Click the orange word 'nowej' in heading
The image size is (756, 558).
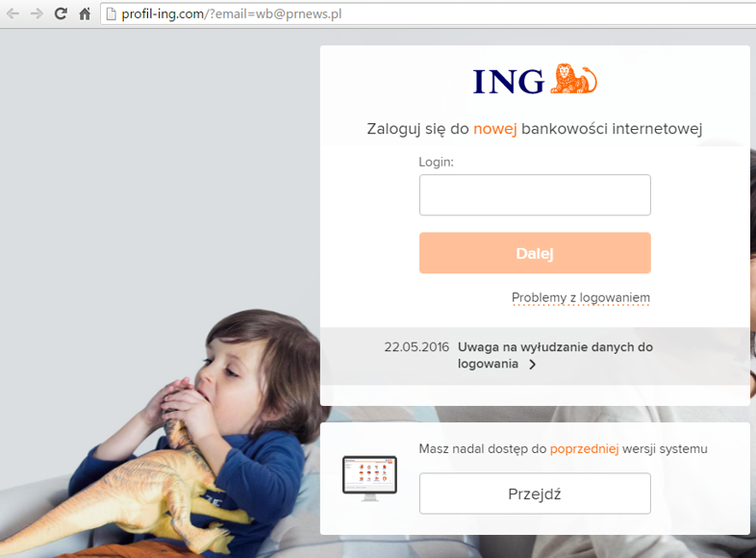(494, 129)
